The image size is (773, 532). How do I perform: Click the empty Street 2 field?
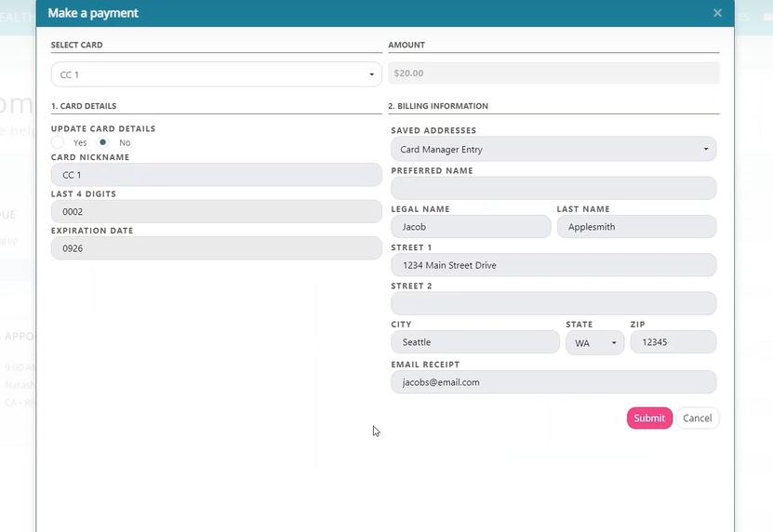(x=553, y=303)
